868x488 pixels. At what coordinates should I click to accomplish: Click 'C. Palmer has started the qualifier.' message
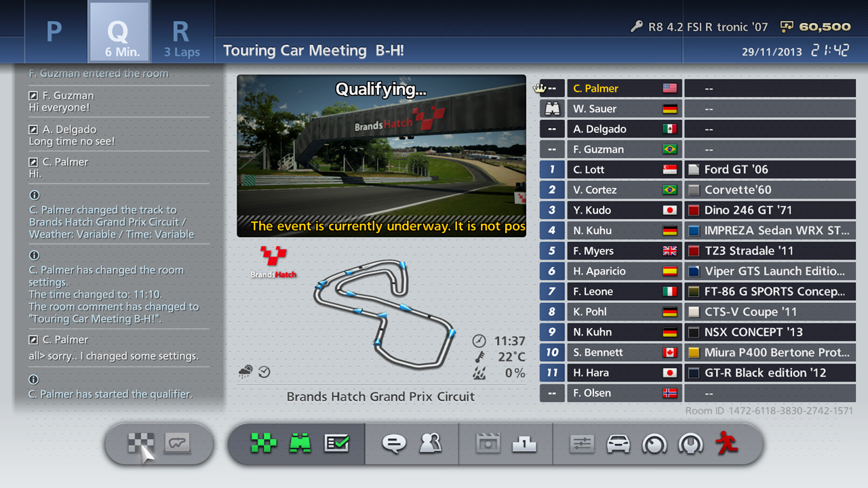(111, 394)
